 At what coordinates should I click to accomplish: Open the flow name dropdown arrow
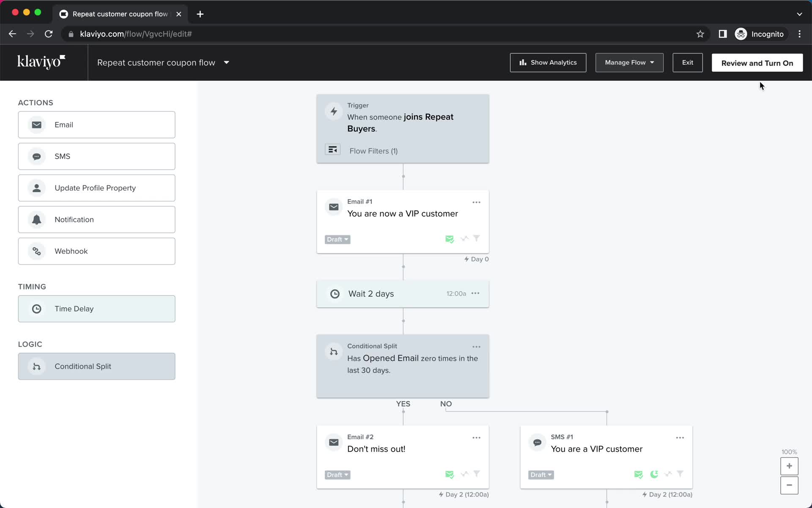point(226,63)
